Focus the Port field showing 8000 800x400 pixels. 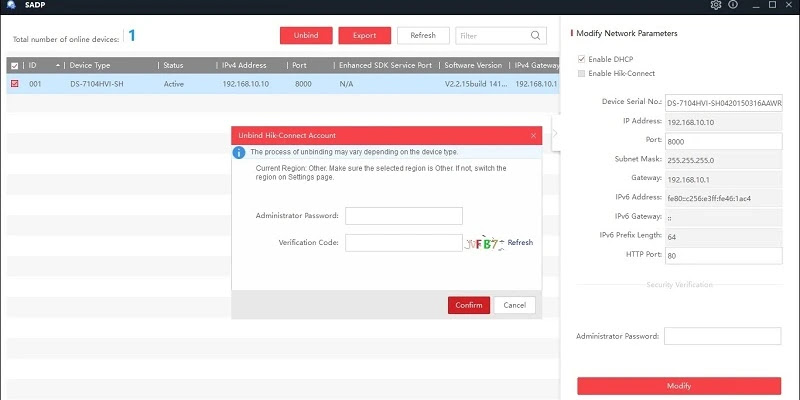723,141
